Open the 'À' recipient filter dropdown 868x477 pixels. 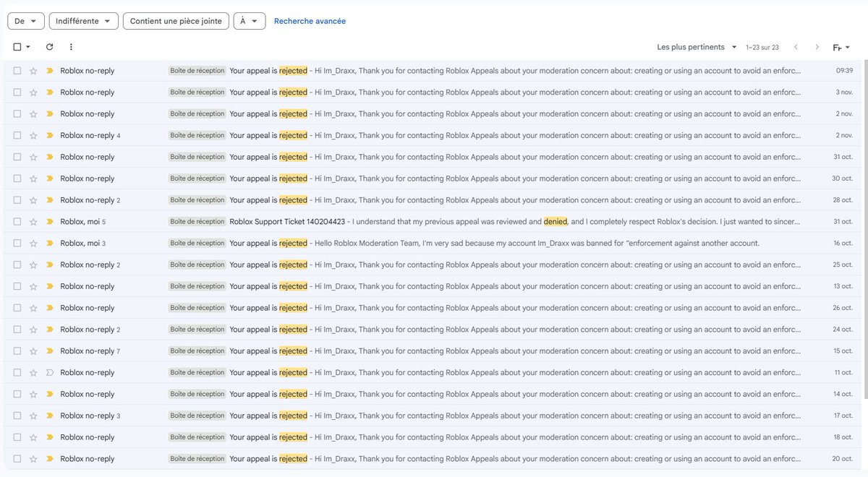pos(250,21)
